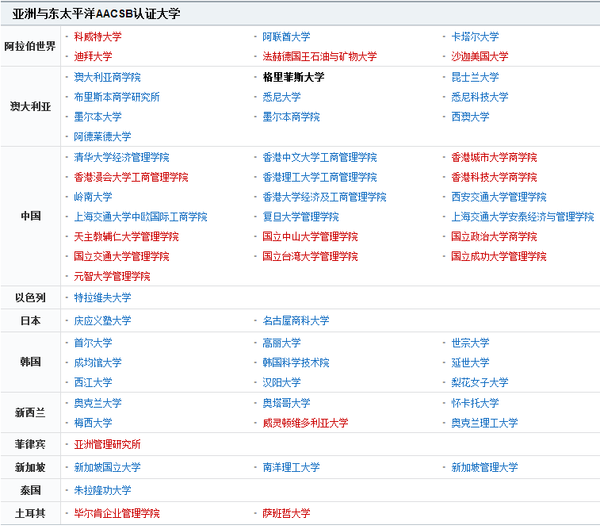Open 韩国科学技术院 link

click(295, 362)
